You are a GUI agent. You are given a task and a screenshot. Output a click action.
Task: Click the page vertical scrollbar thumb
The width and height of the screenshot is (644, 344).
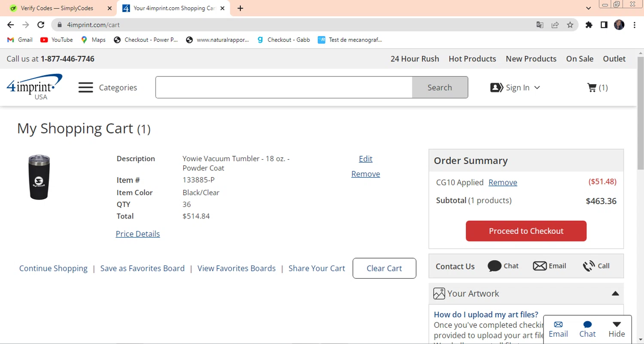click(x=641, y=113)
